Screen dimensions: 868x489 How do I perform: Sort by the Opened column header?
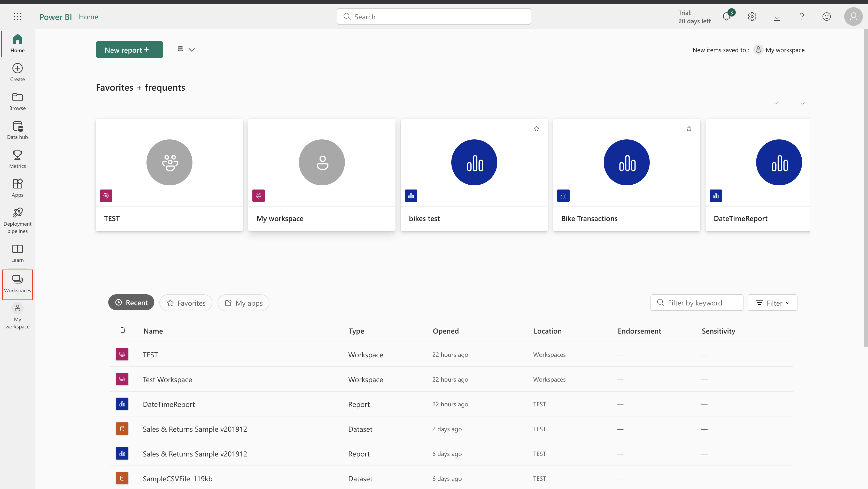click(445, 331)
